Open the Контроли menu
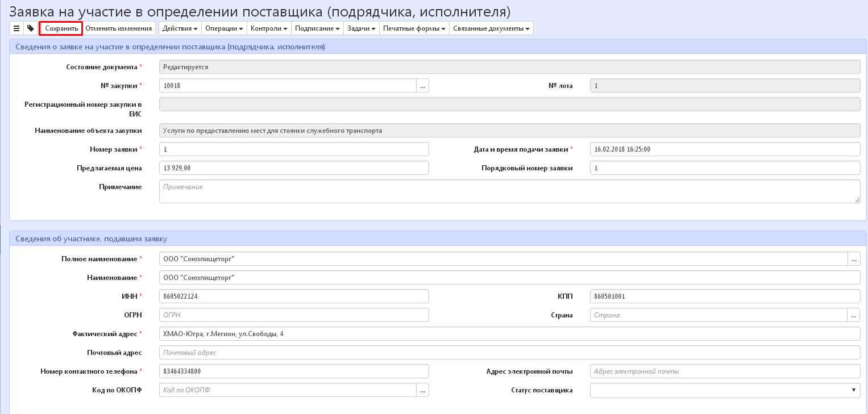 click(269, 28)
